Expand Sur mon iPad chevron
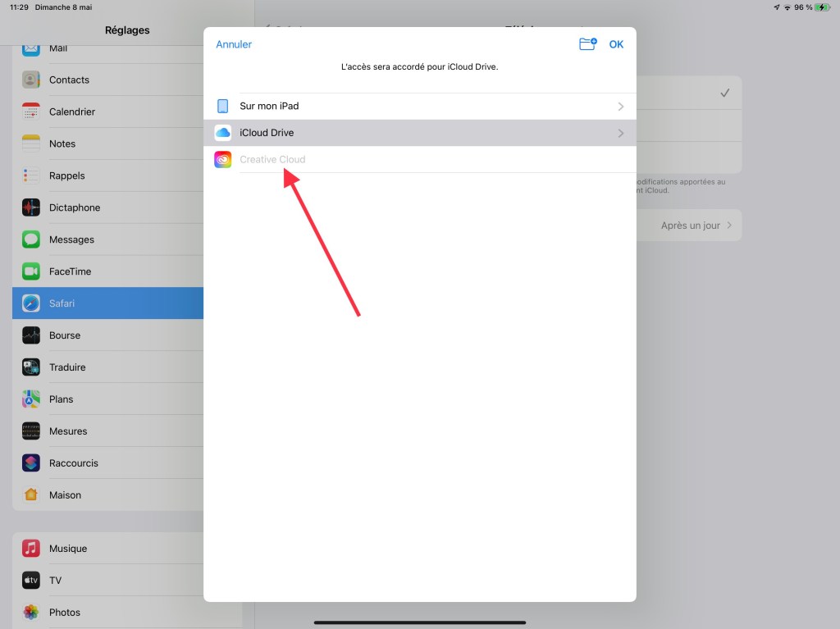Viewport: 840px width, 629px height. tap(620, 107)
